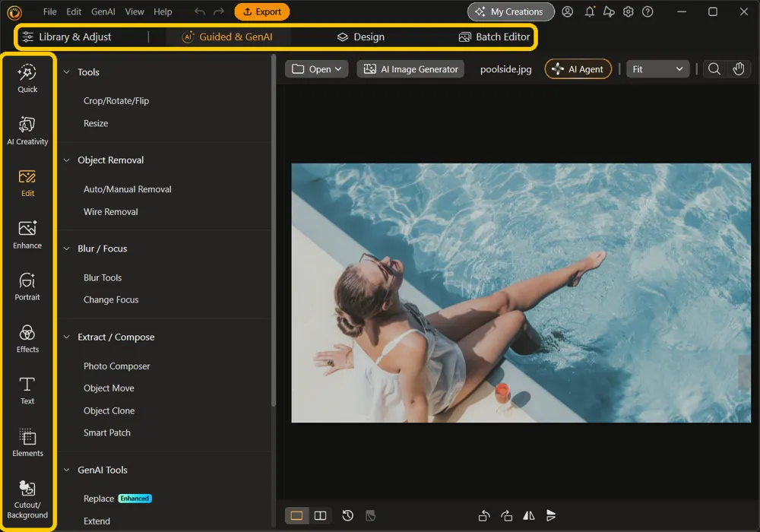Choose Auto/Manual Removal
Screen dimensions: 760x532
point(128,189)
